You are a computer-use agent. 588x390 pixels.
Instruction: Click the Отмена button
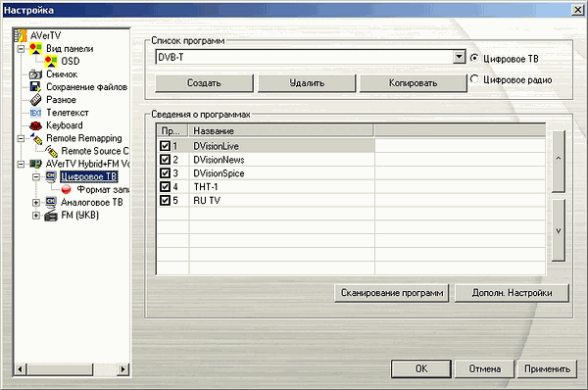click(484, 369)
